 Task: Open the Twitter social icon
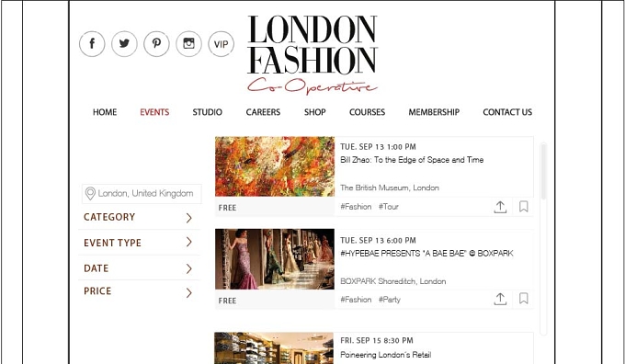[124, 44]
